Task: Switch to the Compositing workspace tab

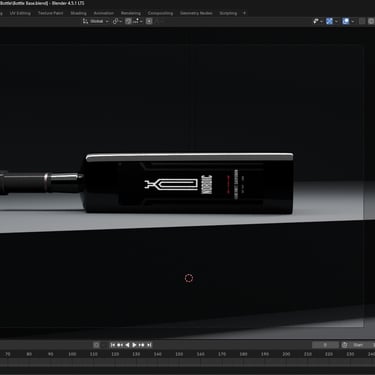Action: (160, 13)
